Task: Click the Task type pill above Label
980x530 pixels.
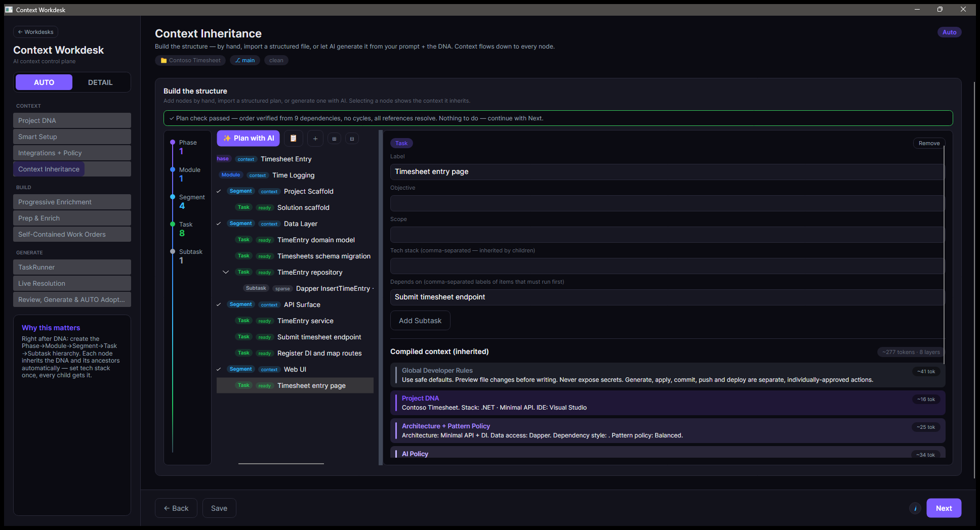Action: pos(401,143)
